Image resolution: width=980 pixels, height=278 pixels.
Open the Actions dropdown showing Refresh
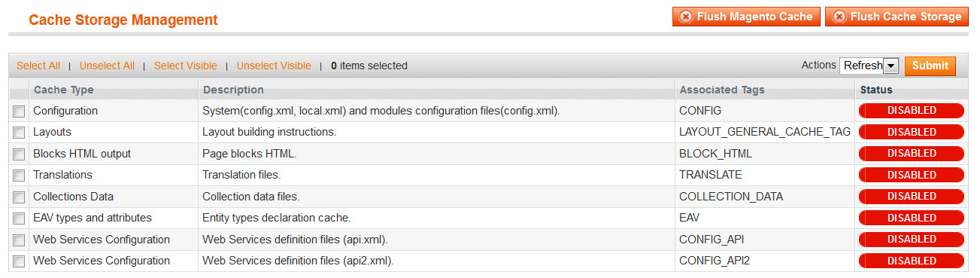(x=869, y=66)
